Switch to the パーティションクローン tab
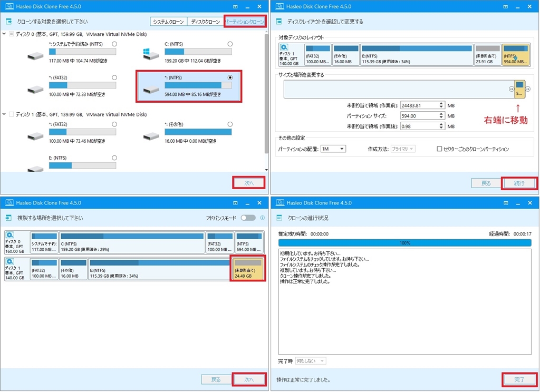 click(245, 22)
